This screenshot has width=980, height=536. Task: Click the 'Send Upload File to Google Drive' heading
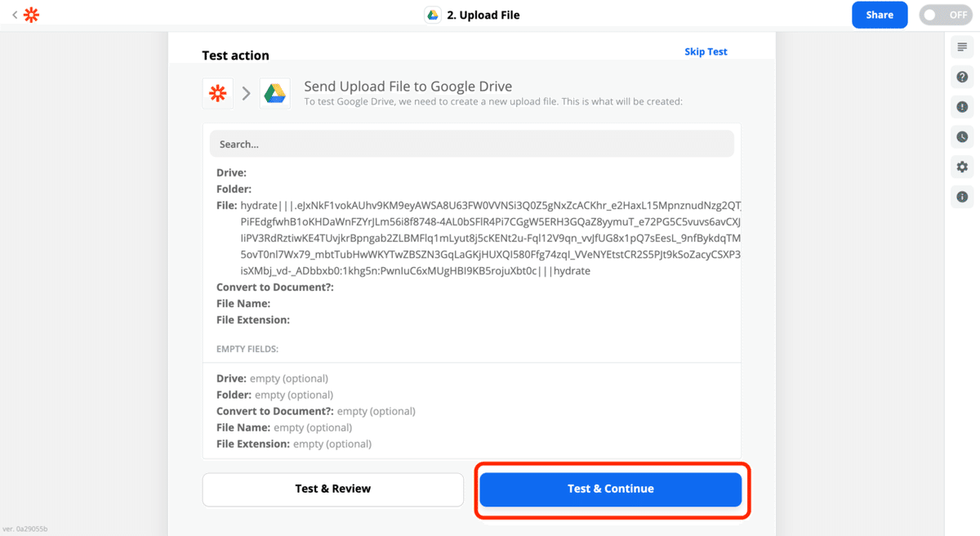tap(408, 87)
